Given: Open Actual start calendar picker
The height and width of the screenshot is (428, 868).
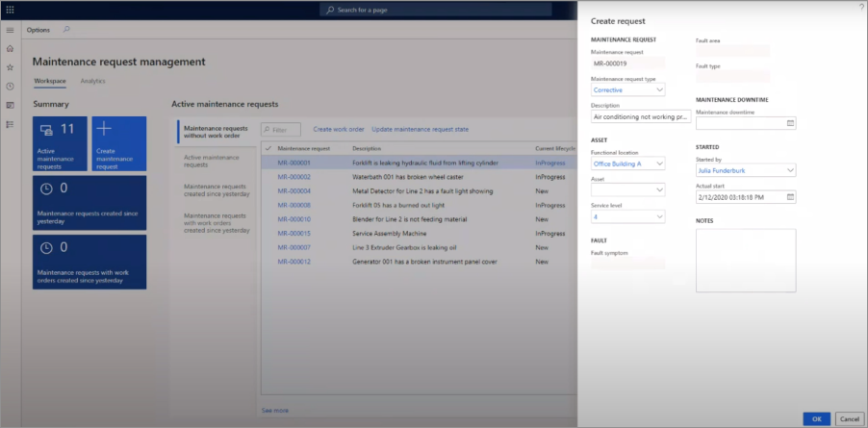Looking at the screenshot, I should coord(790,197).
